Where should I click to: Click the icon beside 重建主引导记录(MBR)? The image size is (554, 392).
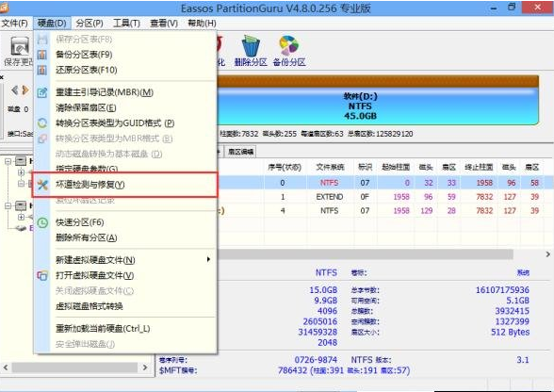coord(42,92)
